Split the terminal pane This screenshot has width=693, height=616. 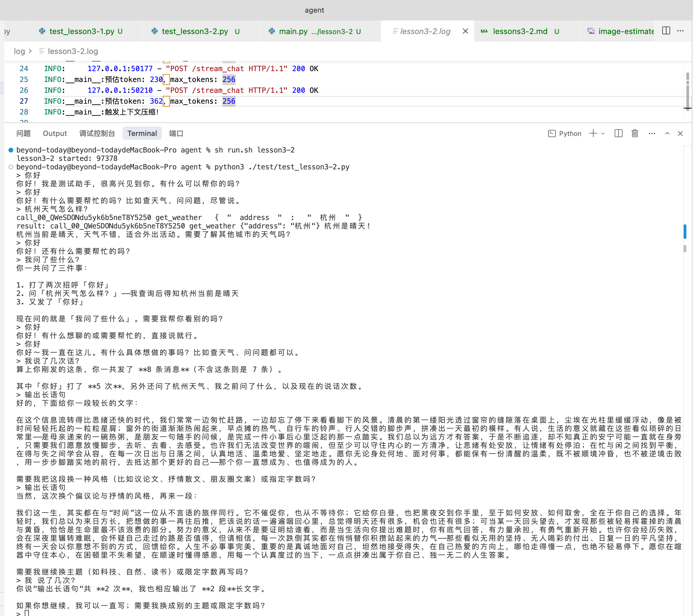click(x=618, y=134)
